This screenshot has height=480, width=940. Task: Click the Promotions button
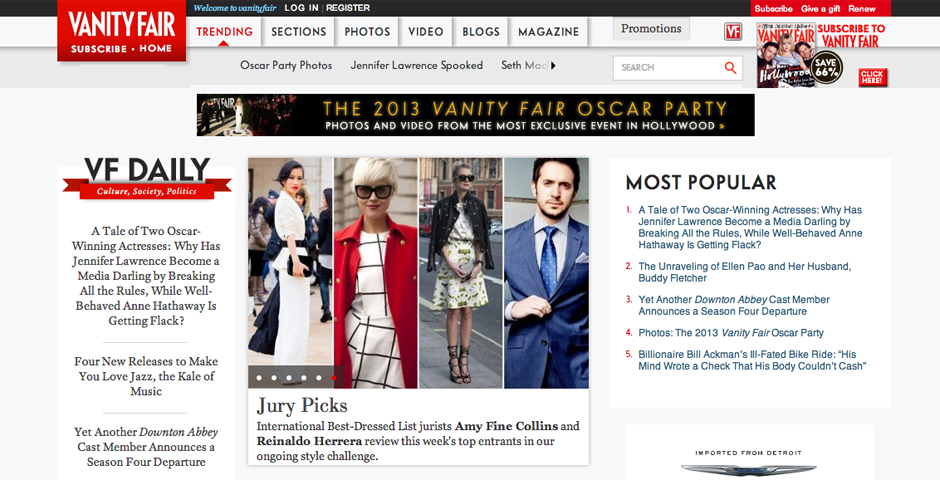tap(651, 29)
